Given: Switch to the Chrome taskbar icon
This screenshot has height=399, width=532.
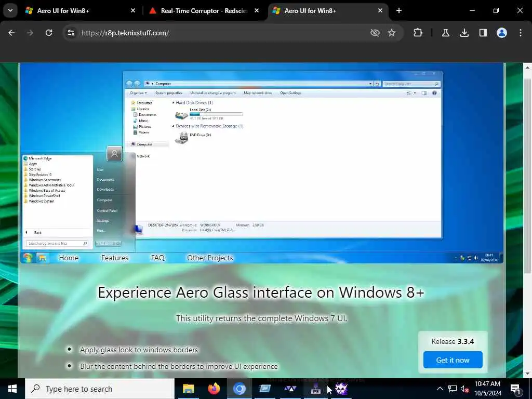Looking at the screenshot, I should (x=239, y=389).
